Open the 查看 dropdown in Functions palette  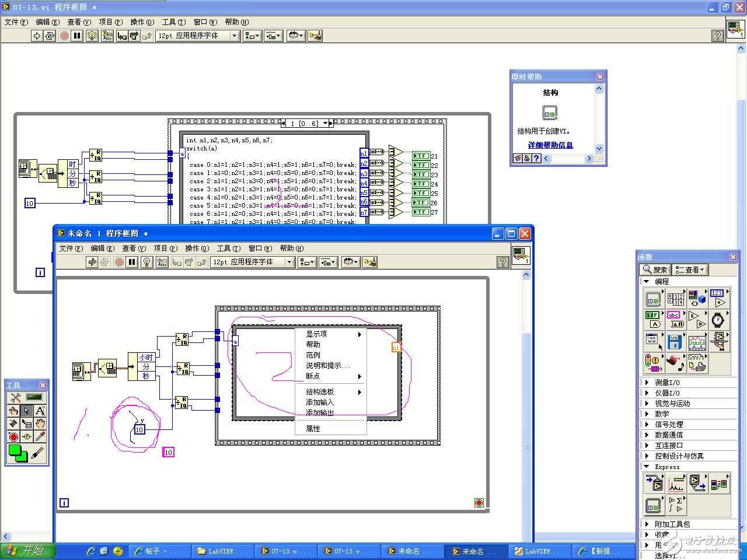click(690, 269)
